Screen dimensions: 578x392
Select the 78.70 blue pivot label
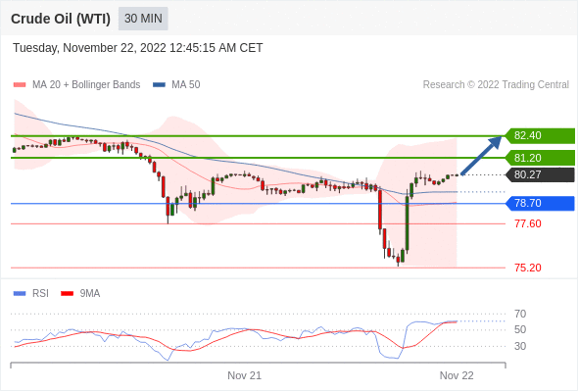tap(540, 203)
